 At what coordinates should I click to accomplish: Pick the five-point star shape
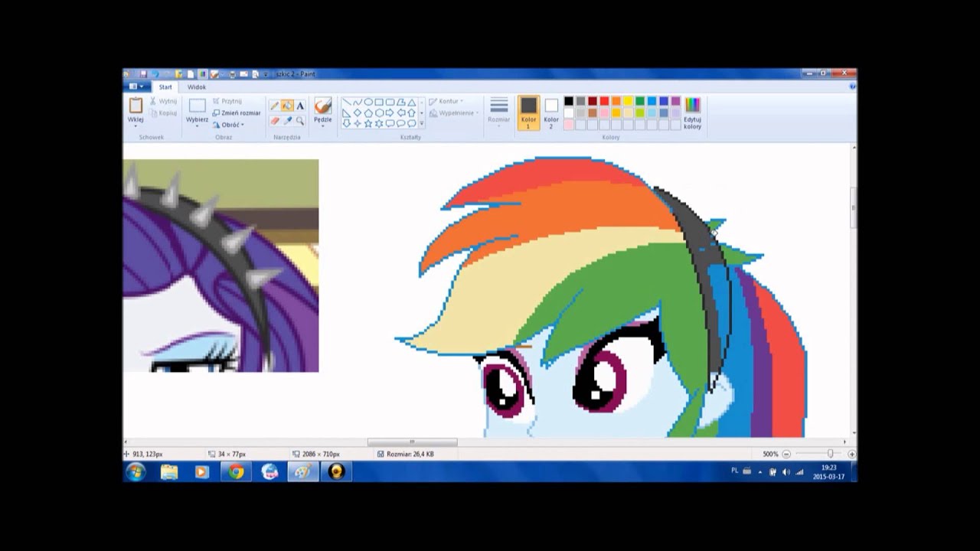click(x=368, y=123)
